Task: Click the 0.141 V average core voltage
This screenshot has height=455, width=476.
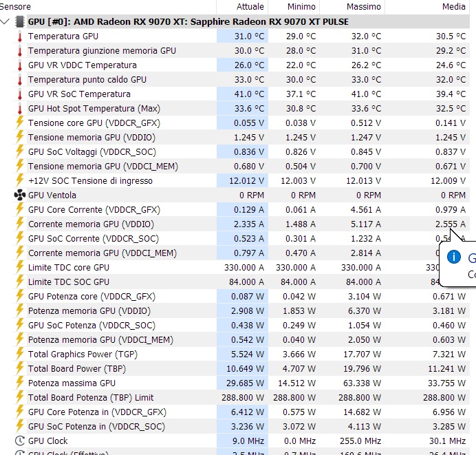Action: pos(451,123)
